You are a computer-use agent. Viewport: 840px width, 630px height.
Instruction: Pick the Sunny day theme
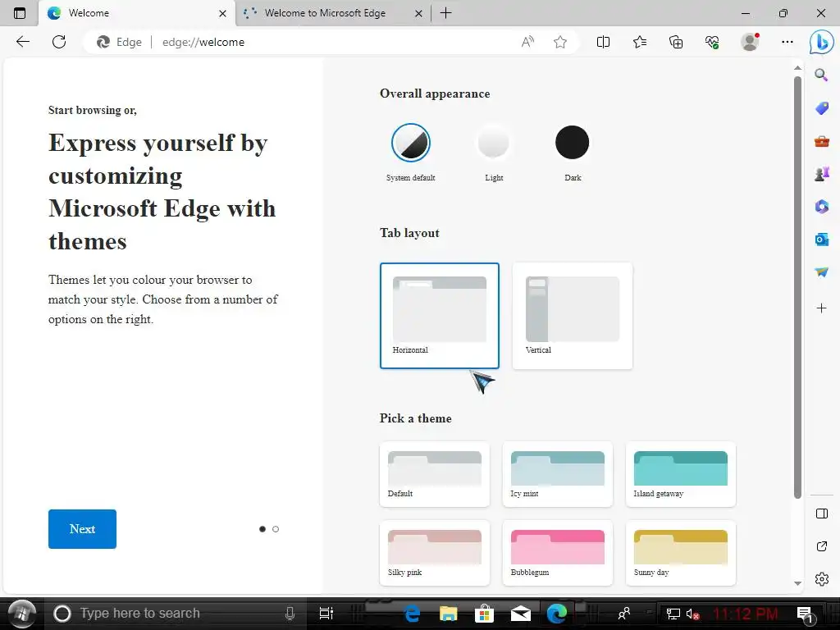point(680,553)
